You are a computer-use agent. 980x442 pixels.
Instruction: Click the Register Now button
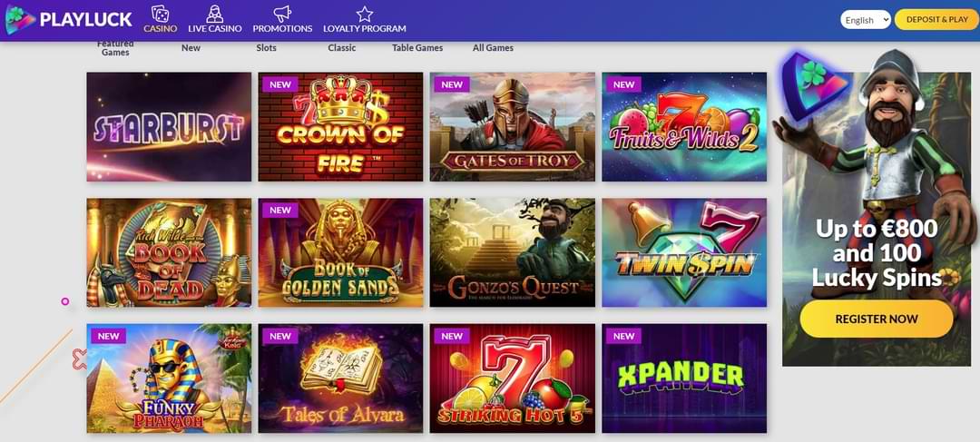pos(877,319)
